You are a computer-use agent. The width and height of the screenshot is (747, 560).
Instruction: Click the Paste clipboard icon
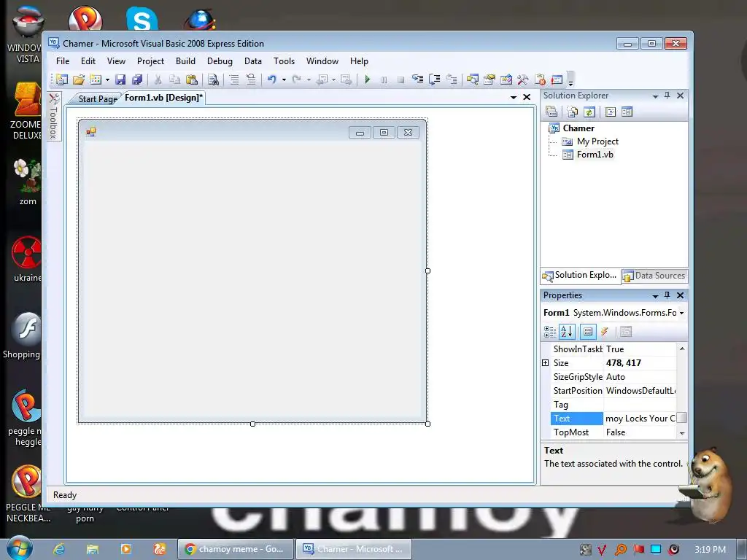point(192,79)
